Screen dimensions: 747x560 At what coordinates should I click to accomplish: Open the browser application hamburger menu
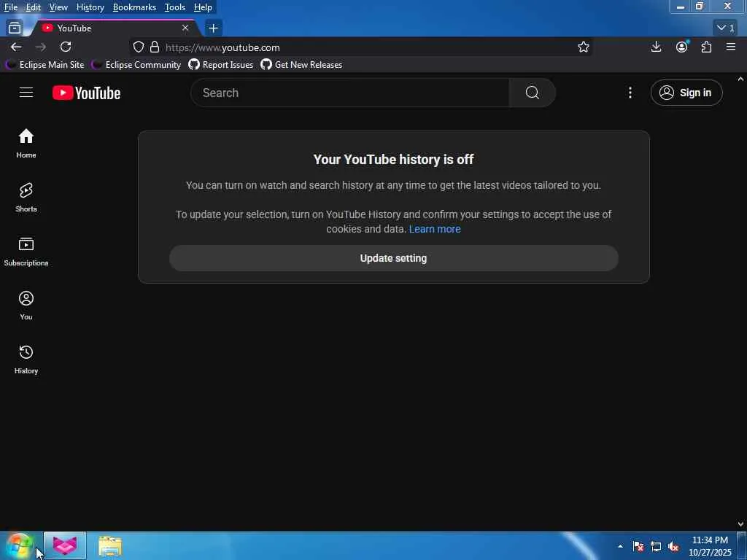(x=731, y=47)
